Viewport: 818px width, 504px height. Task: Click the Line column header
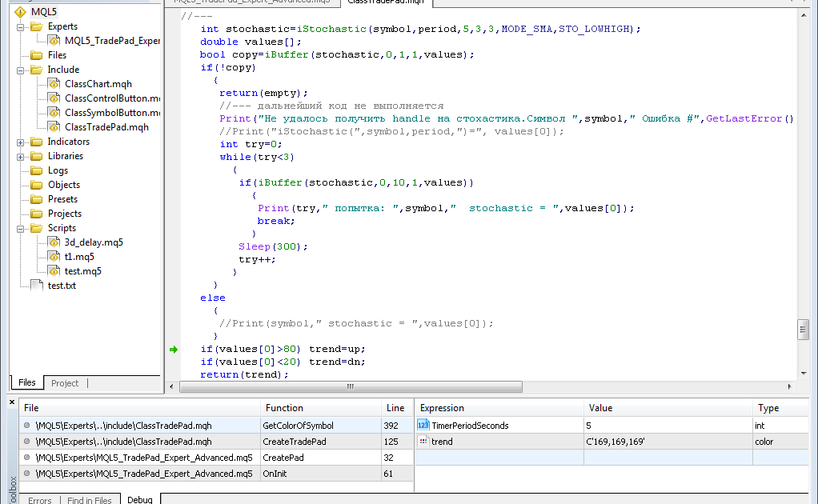point(397,408)
